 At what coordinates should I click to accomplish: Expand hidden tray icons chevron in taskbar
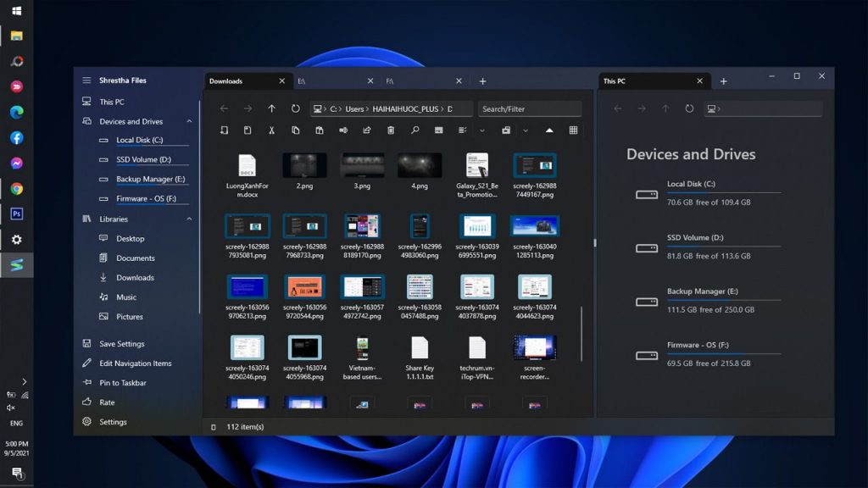24,382
